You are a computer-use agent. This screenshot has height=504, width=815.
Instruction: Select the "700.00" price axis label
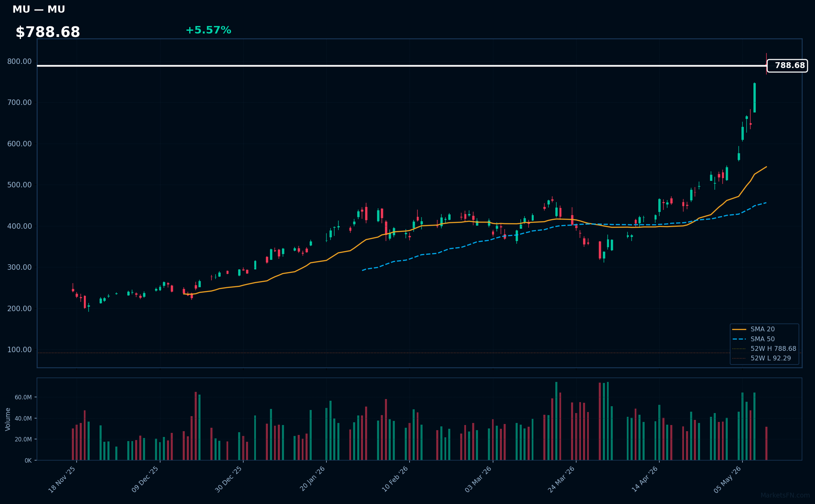pos(19,103)
